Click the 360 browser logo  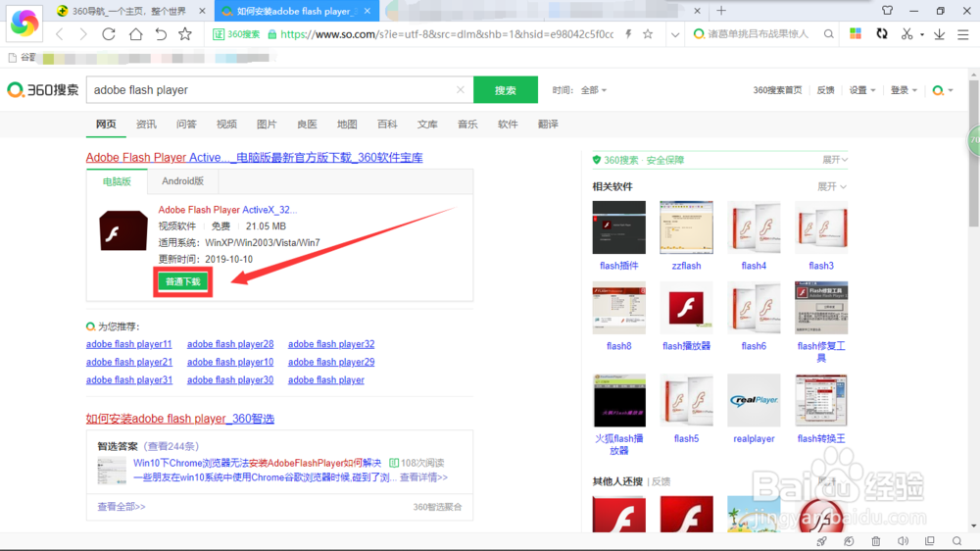[24, 24]
